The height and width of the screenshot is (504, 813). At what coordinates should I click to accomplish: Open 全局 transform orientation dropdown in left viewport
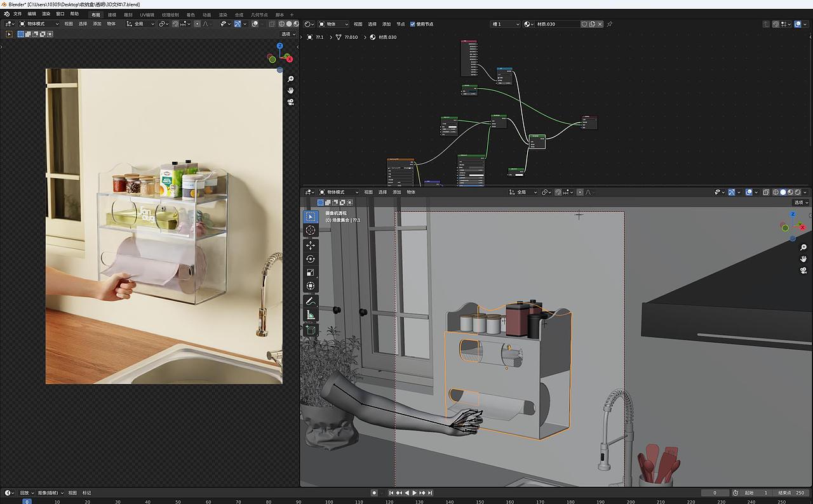click(x=140, y=23)
